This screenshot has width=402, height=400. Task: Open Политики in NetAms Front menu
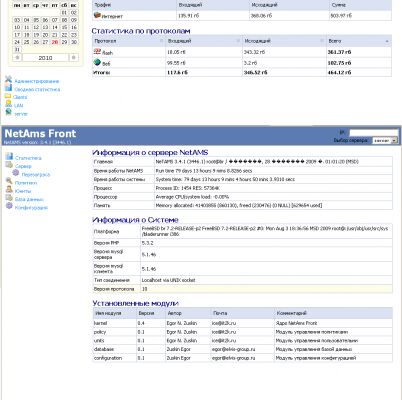26,183
